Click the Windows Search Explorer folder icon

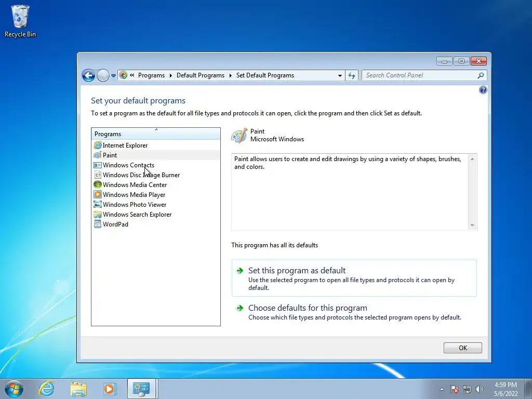point(98,215)
